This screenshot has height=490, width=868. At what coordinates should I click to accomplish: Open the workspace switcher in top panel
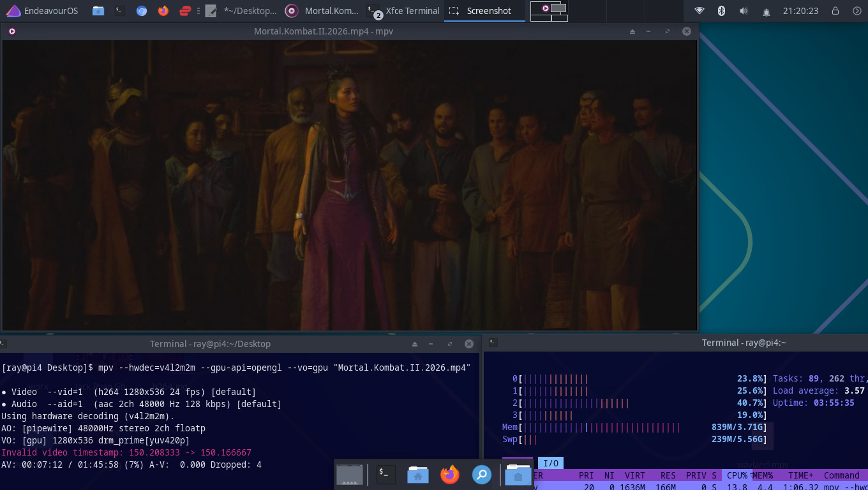(x=549, y=11)
